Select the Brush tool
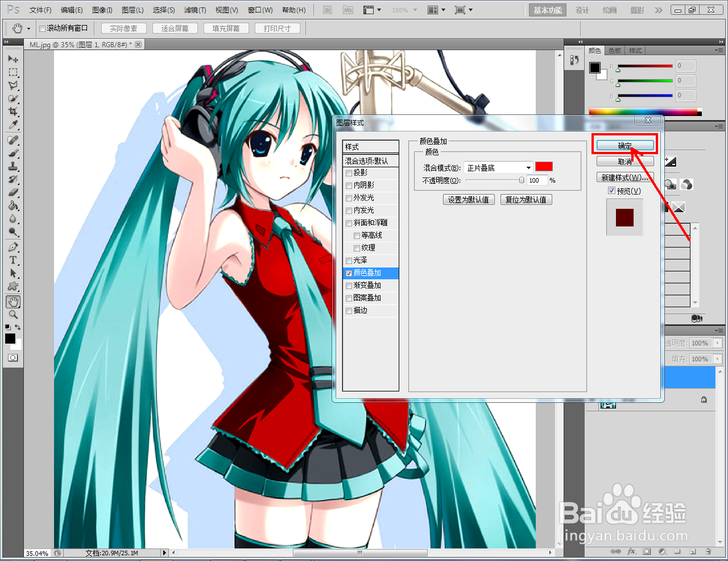Screen dimensions: 728x561 13,153
